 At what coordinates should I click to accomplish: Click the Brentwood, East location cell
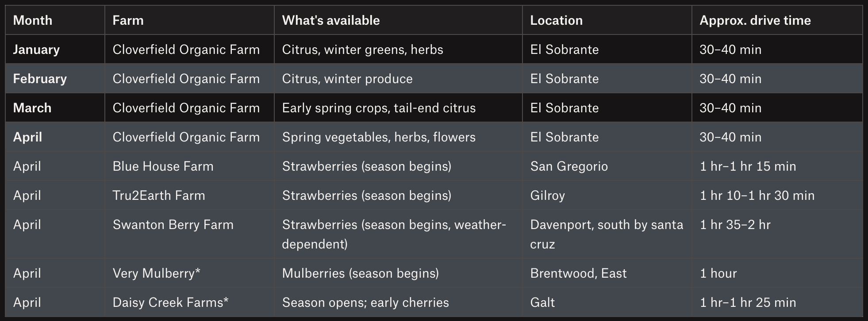pyautogui.click(x=607, y=273)
